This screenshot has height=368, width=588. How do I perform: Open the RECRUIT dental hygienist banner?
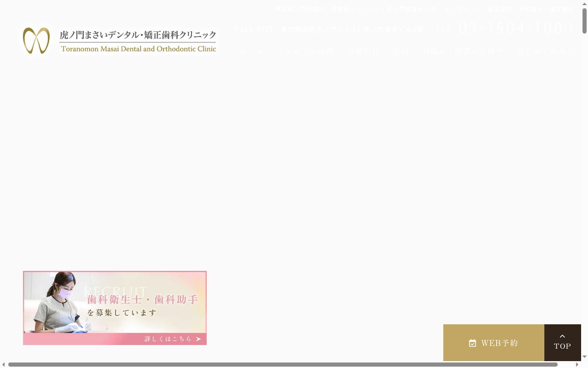point(115,308)
